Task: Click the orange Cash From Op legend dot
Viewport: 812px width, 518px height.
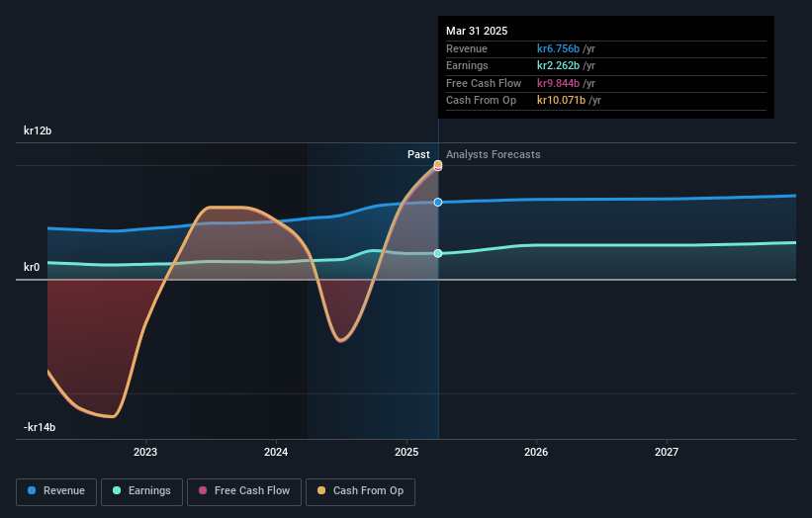Action: coord(321,490)
